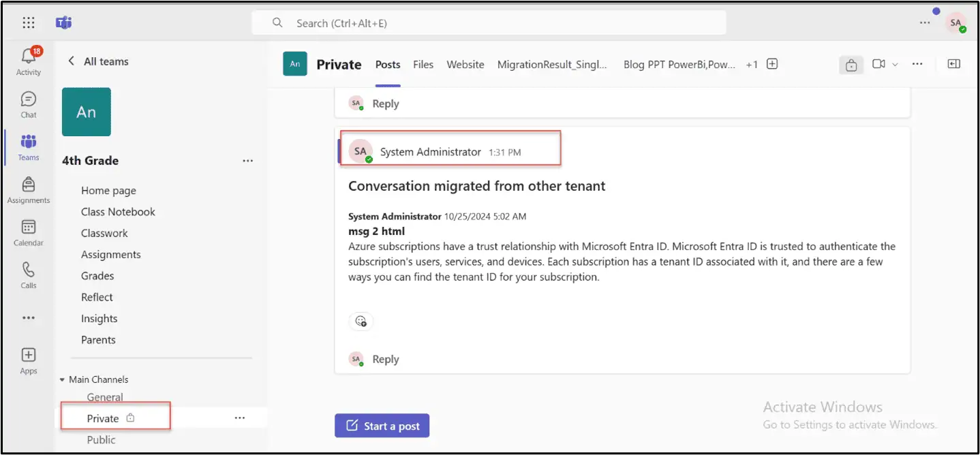This screenshot has height=455, width=980.
Task: Open the Apps icon in sidebar
Action: click(x=28, y=356)
